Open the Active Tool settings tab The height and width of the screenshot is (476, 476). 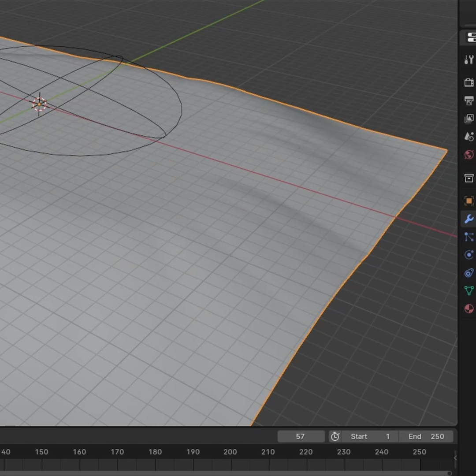[x=469, y=59]
